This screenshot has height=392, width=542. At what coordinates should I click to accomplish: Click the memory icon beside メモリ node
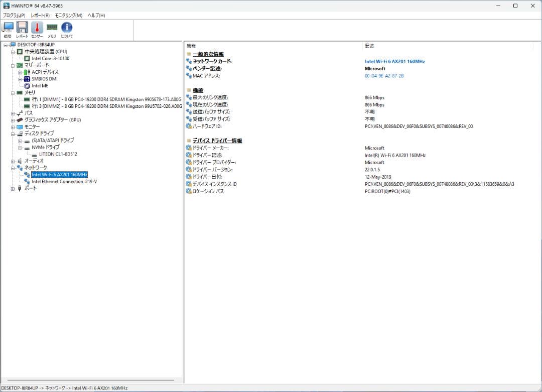click(20, 93)
